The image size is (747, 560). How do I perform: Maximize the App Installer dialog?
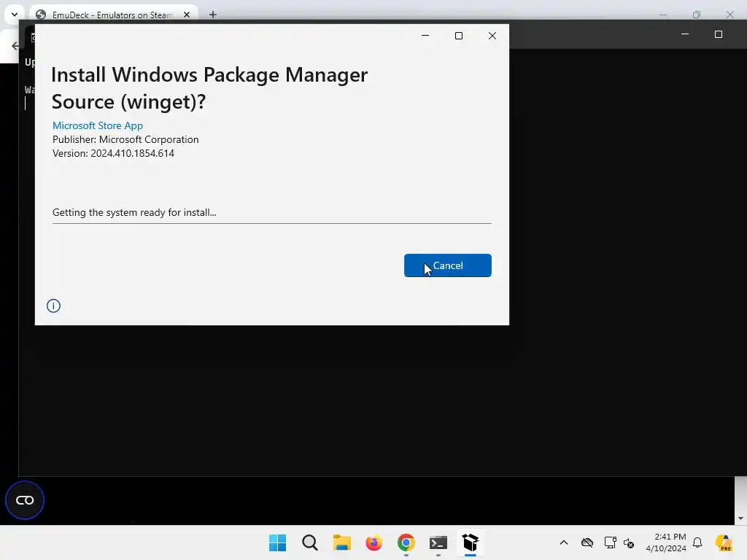tap(459, 36)
